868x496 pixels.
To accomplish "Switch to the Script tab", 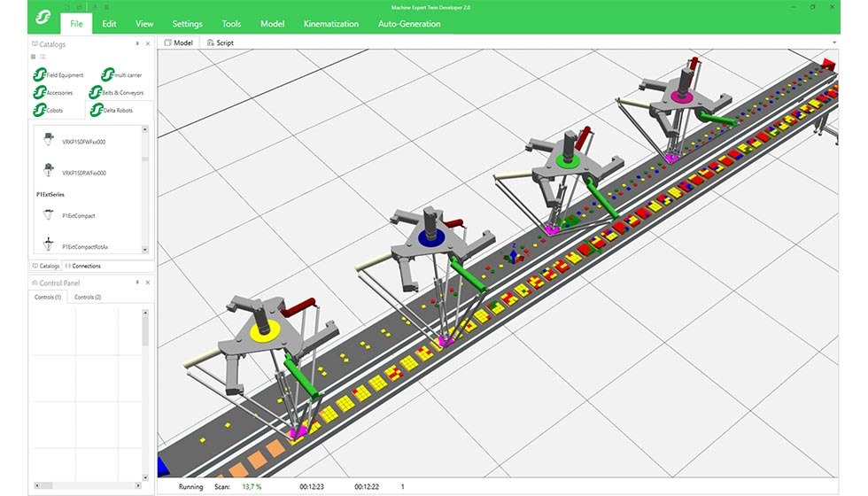I will pos(221,43).
